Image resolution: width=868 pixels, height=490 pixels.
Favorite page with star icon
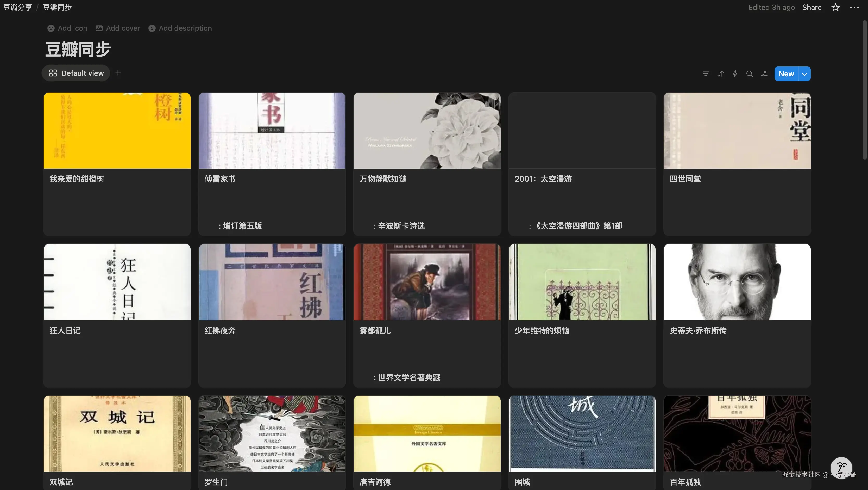point(835,7)
